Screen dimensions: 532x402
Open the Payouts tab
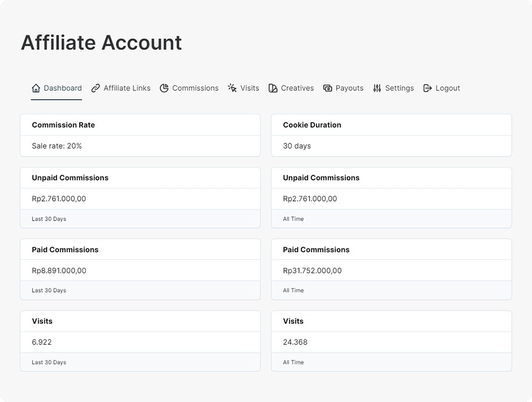click(x=343, y=88)
